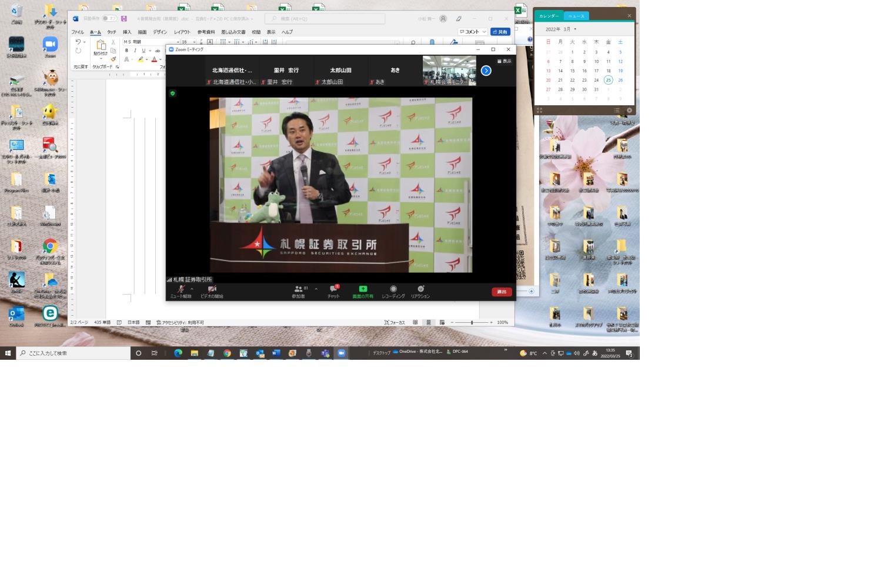Click the red Leave meeting button
The width and height of the screenshot is (882, 588).
pyautogui.click(x=501, y=292)
